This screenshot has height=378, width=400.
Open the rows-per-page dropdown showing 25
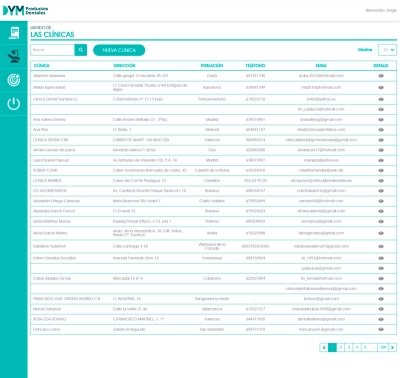[387, 50]
